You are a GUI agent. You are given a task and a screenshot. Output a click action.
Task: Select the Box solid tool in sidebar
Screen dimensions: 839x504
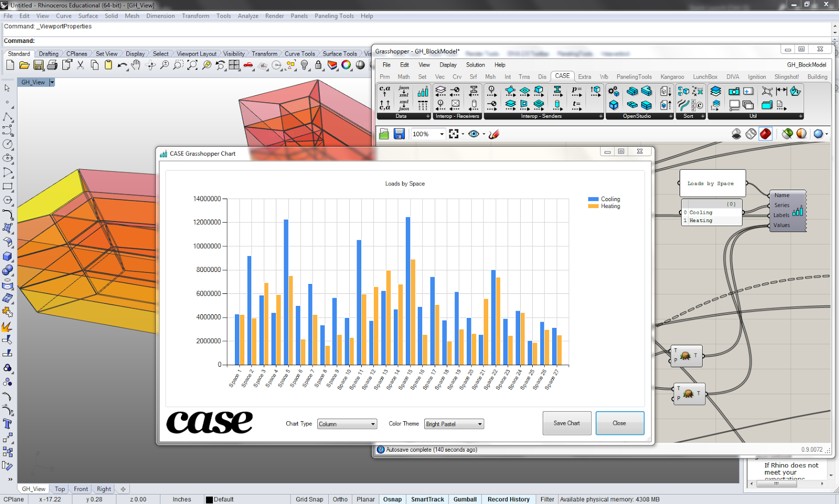(x=8, y=256)
